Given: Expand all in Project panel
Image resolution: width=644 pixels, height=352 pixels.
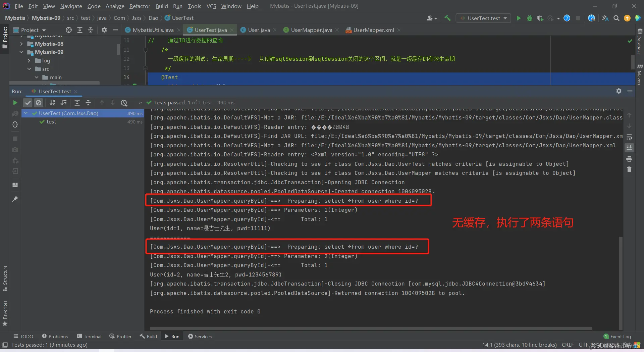Looking at the screenshot, I should point(80,30).
